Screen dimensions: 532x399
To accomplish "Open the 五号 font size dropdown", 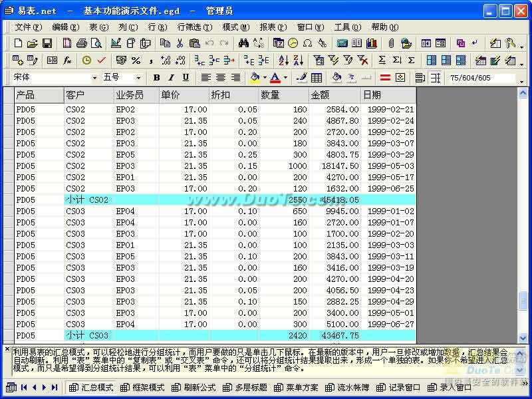I will coord(138,78).
